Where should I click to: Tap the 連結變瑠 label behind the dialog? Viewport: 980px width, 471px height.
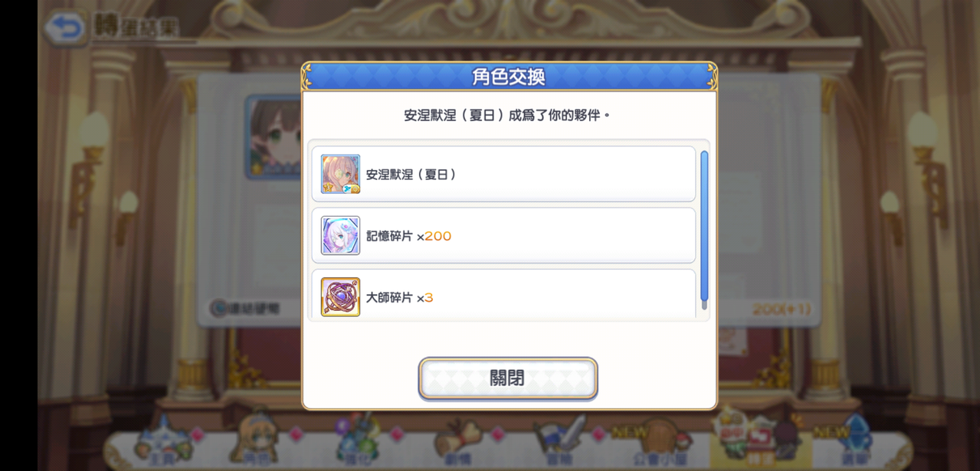[245, 309]
